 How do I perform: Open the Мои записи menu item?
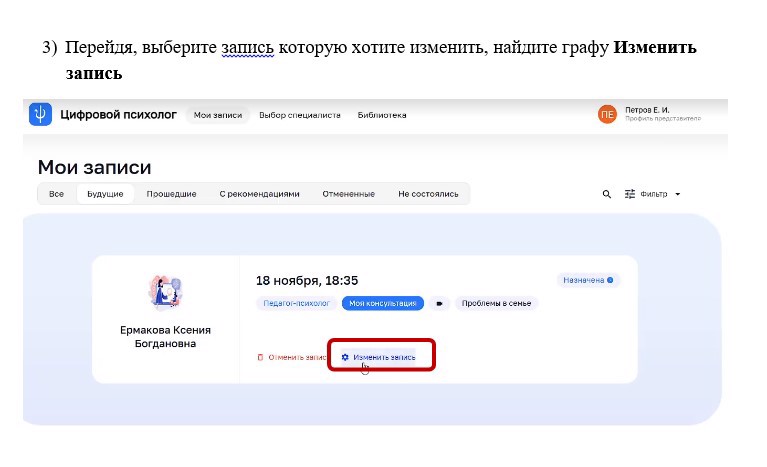(218, 115)
